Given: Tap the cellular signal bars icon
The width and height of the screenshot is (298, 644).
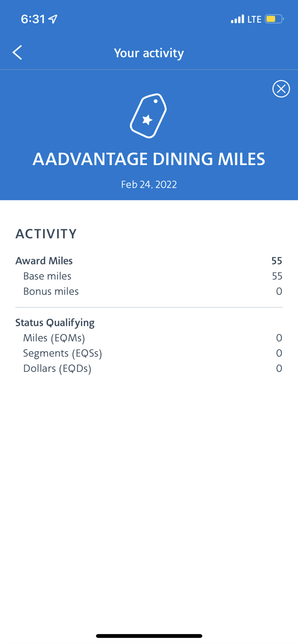Looking at the screenshot, I should pos(237,19).
